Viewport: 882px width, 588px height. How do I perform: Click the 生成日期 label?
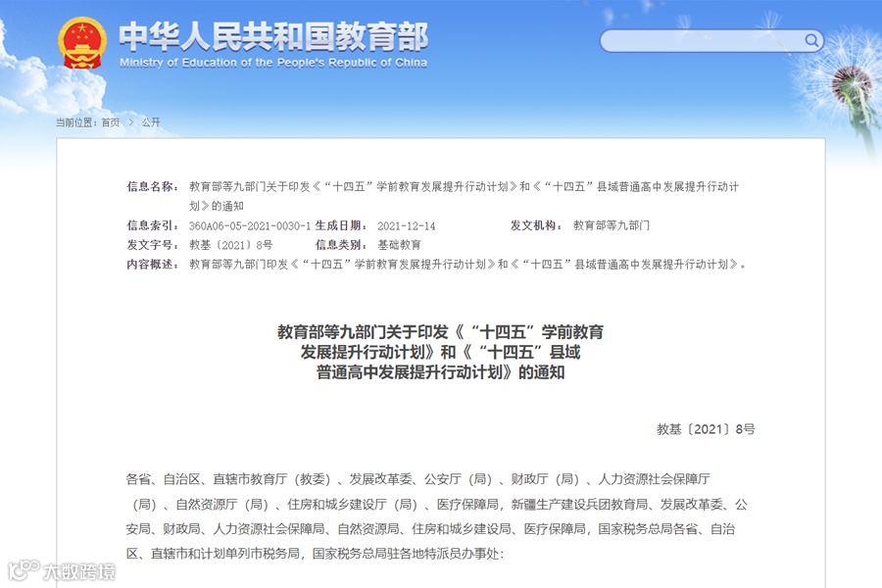pyautogui.click(x=341, y=225)
